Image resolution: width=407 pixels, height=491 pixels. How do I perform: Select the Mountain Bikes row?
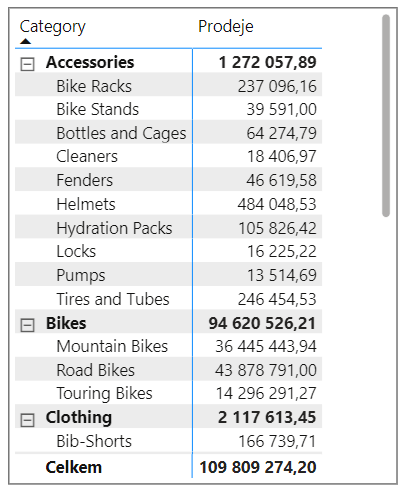pyautogui.click(x=169, y=346)
